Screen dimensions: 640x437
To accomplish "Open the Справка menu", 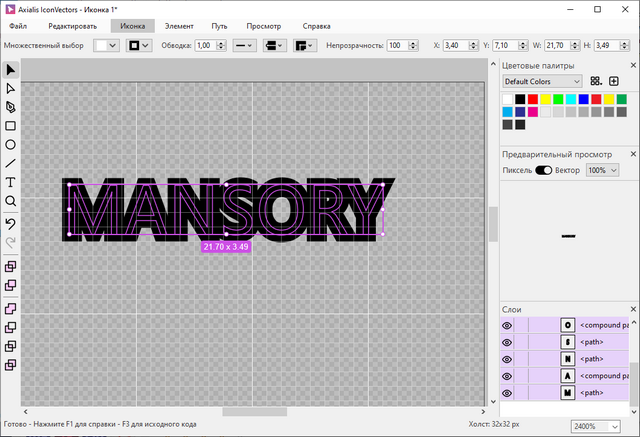I will point(316,26).
